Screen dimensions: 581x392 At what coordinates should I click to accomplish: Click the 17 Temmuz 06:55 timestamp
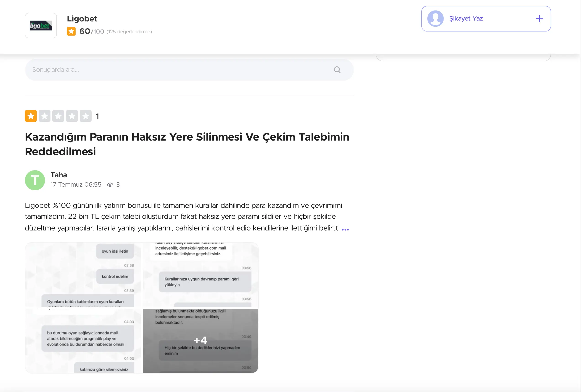point(76,185)
